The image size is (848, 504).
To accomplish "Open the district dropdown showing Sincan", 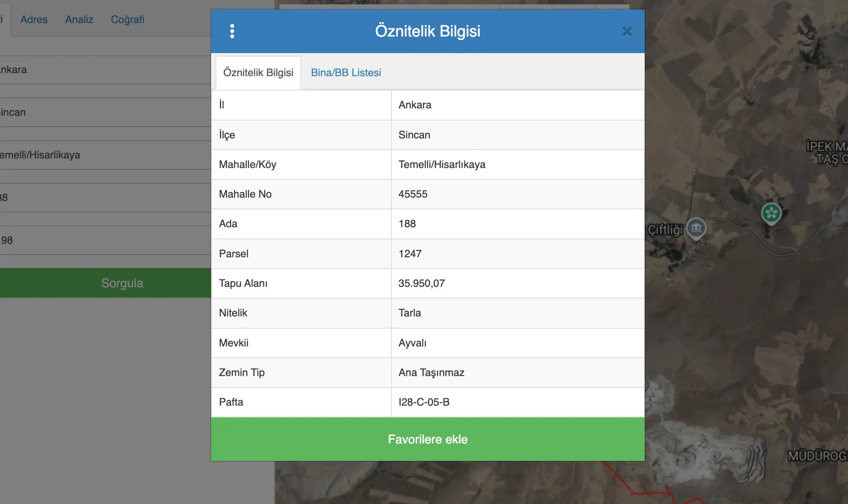I will pos(105,112).
